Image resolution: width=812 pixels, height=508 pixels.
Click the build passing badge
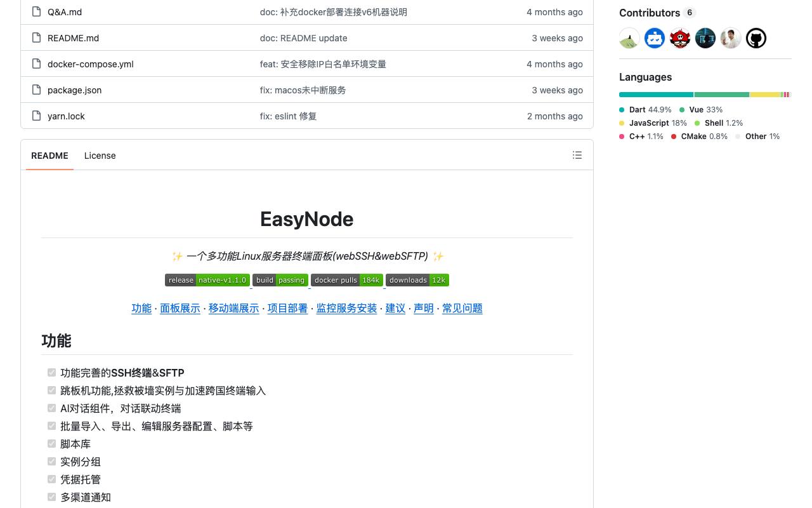click(280, 280)
